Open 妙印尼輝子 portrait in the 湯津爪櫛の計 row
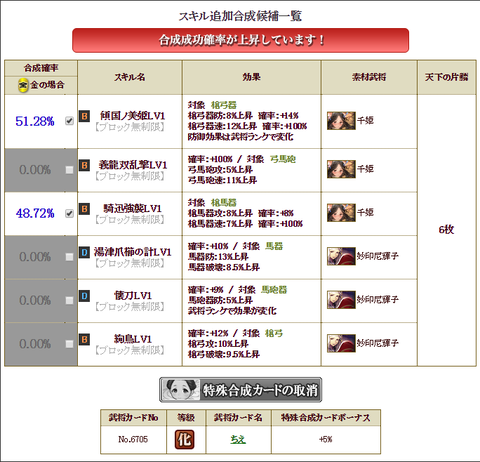 tap(341, 256)
